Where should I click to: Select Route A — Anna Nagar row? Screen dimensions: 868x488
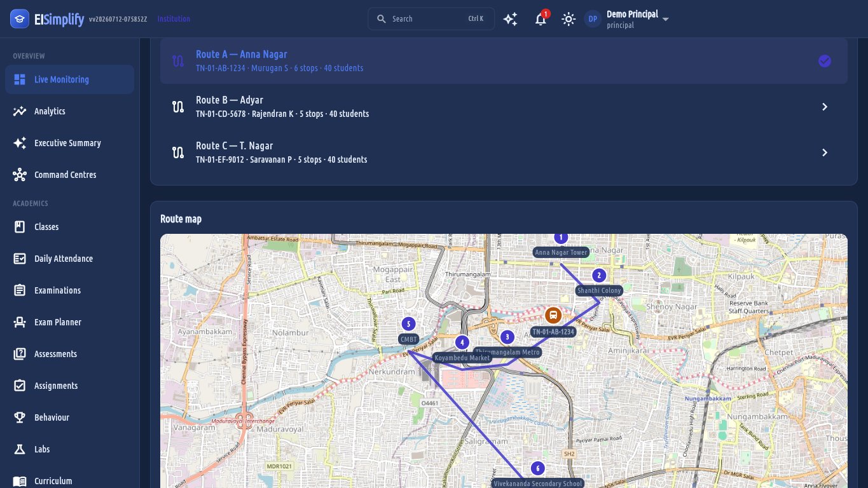(504, 61)
